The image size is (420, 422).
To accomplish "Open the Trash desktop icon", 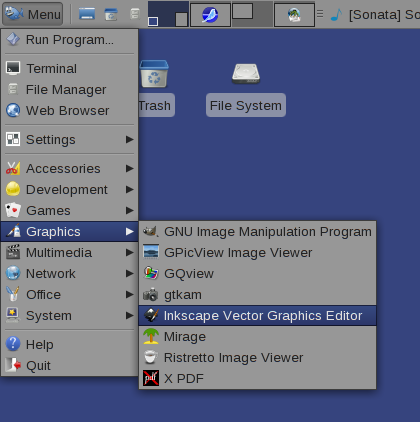I will pyautogui.click(x=154, y=74).
